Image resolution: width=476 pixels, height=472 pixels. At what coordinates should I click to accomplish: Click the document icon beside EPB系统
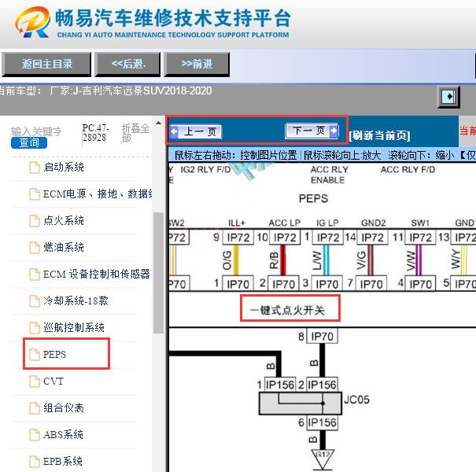point(35,461)
